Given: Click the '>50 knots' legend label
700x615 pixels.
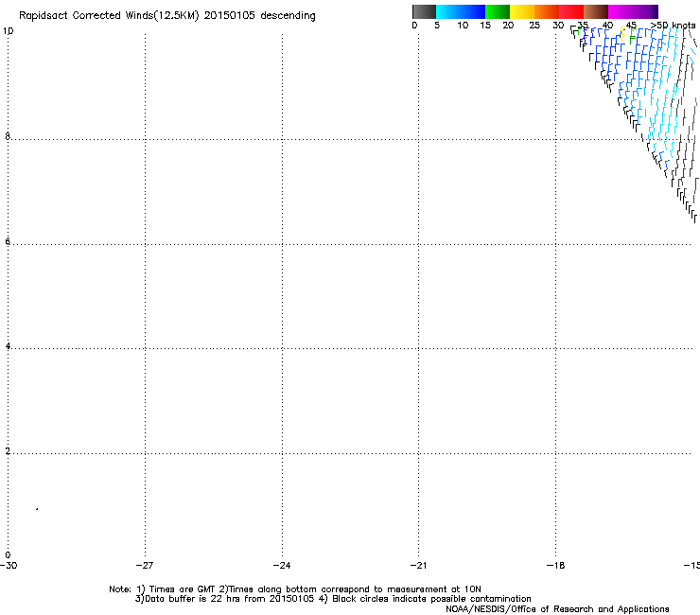Looking at the screenshot, I should pyautogui.click(x=674, y=26).
